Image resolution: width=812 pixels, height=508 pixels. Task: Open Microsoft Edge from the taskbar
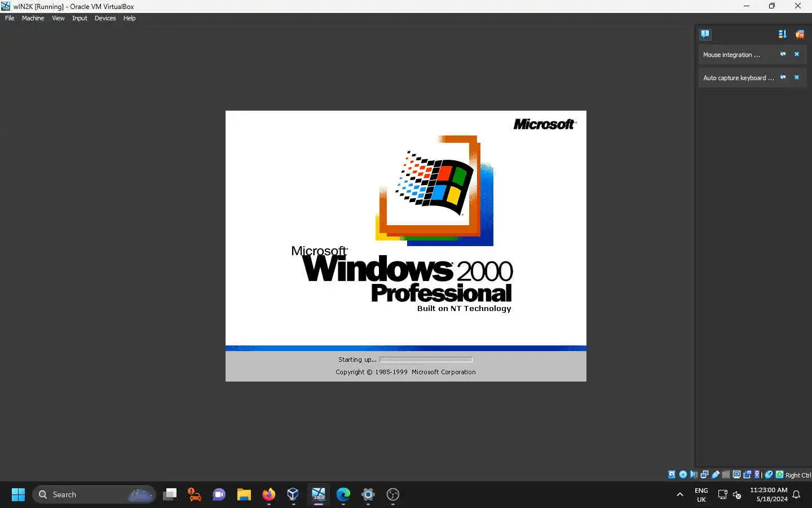point(343,494)
